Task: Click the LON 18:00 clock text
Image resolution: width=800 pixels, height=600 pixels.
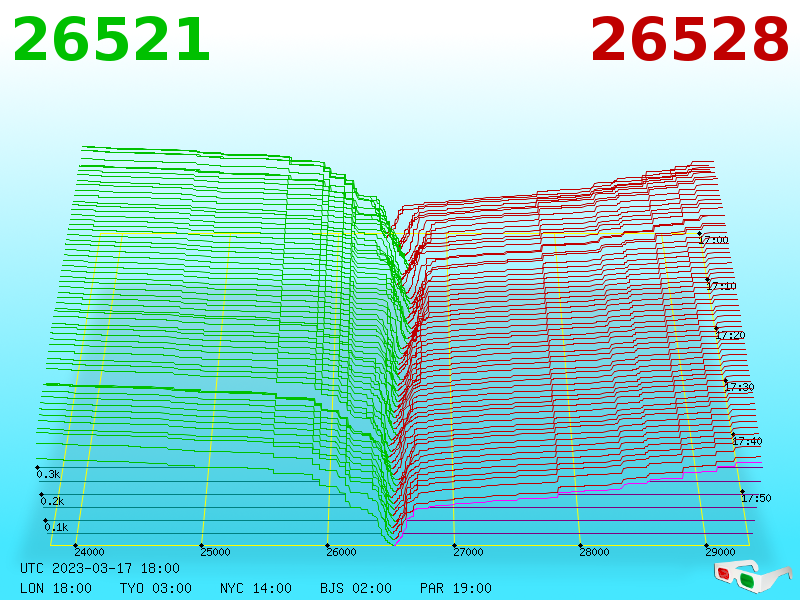Action: 56,588
